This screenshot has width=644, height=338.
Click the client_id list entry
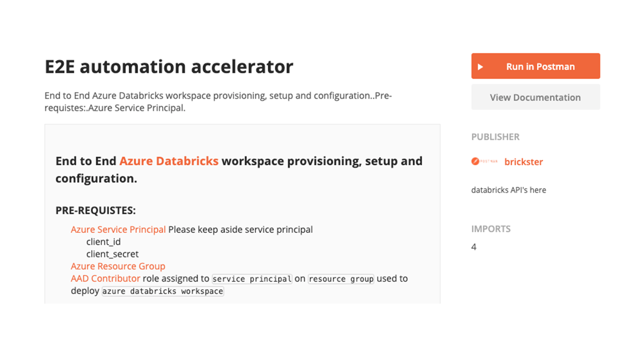[104, 242]
